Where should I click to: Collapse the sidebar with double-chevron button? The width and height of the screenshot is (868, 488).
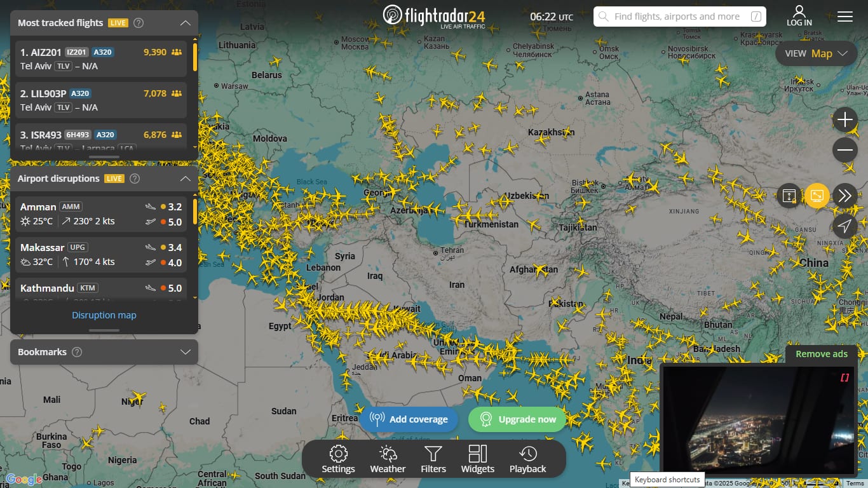coord(845,196)
